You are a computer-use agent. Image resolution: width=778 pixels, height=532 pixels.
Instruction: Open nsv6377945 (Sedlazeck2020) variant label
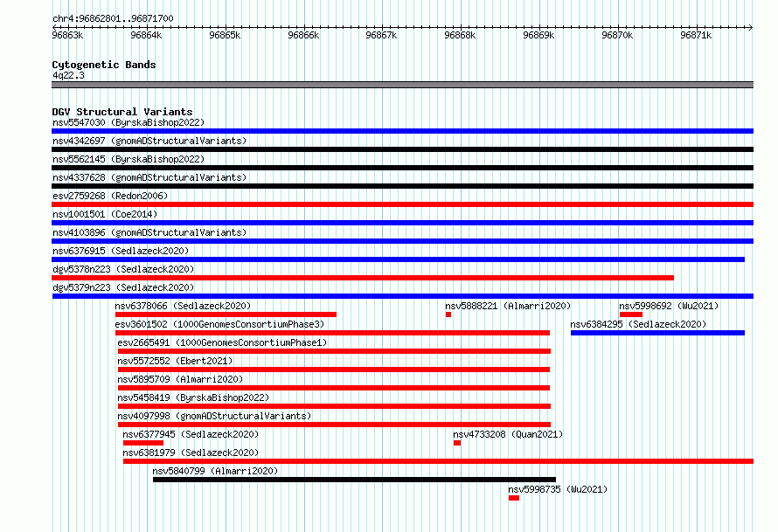point(191,434)
